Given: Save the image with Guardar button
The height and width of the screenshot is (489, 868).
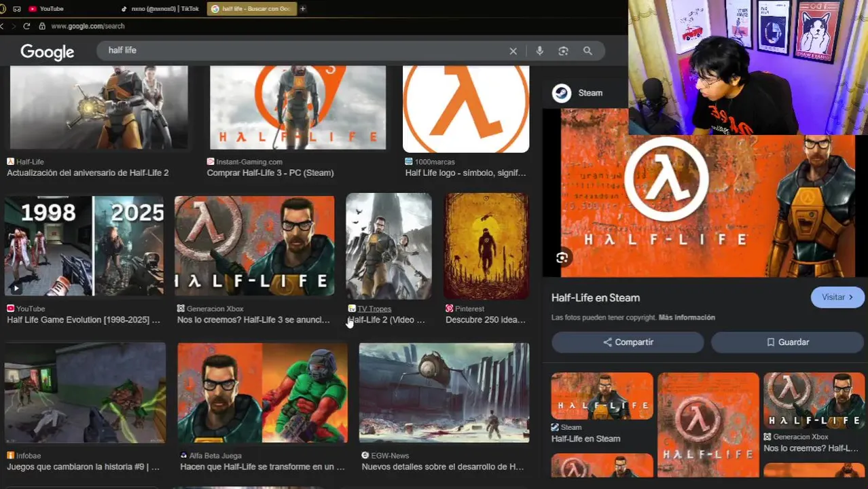Looking at the screenshot, I should pyautogui.click(x=788, y=342).
